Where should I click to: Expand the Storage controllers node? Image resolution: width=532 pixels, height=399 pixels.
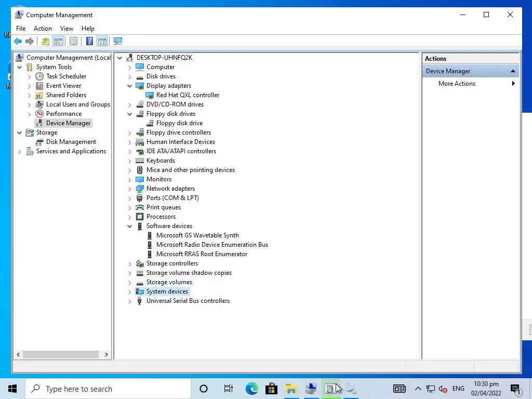pos(129,263)
